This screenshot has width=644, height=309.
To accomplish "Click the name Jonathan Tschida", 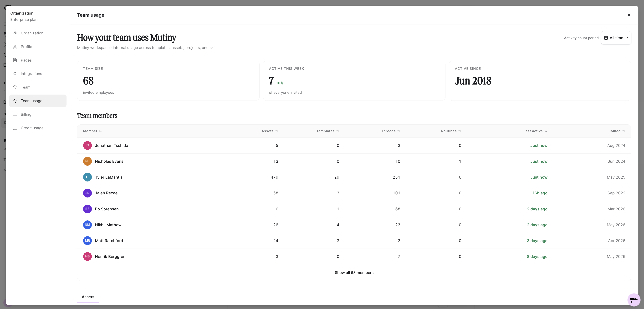I will point(112,145).
